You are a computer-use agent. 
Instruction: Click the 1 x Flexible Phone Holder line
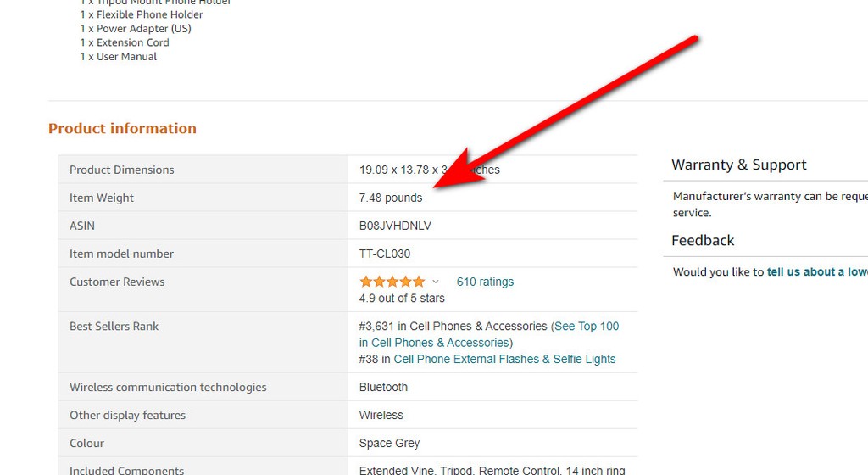[x=142, y=15]
